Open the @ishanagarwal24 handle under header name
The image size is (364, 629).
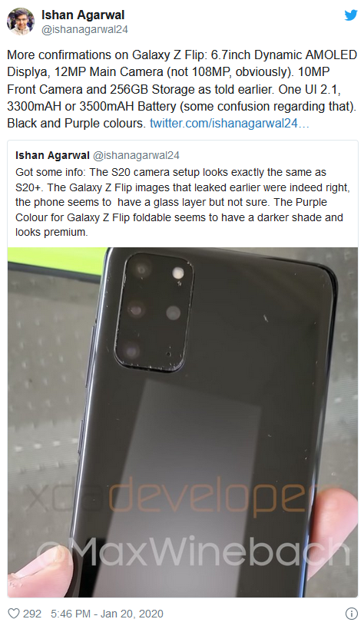84,30
